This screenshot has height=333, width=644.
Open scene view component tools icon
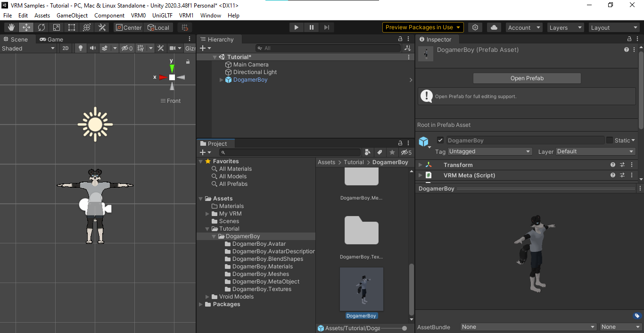(x=161, y=48)
